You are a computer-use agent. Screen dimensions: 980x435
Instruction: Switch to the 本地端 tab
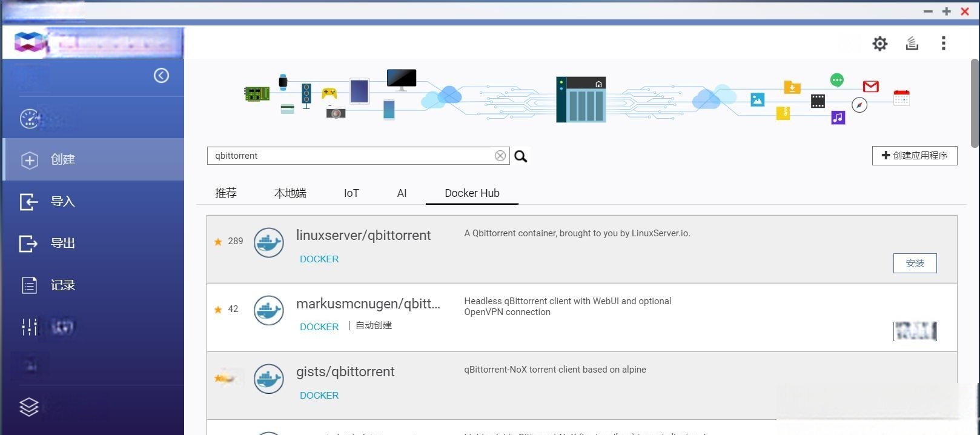(x=290, y=193)
